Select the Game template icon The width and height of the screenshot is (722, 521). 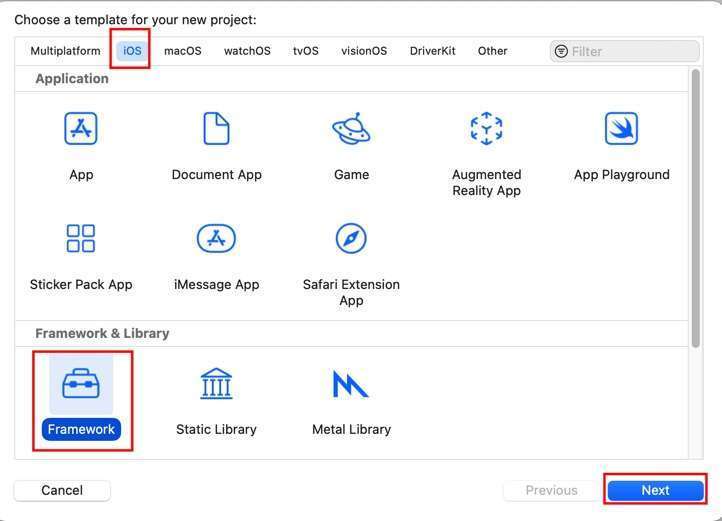(351, 129)
